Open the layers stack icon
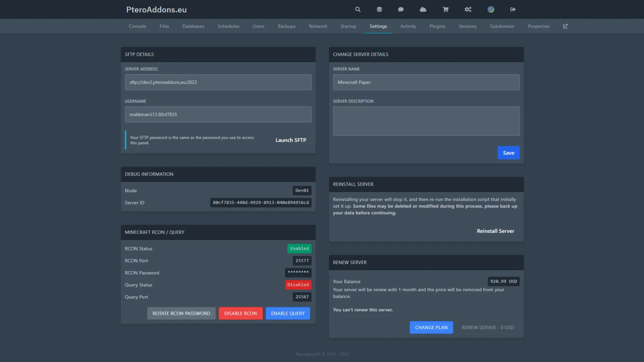This screenshot has width=644, height=362. 379,9
